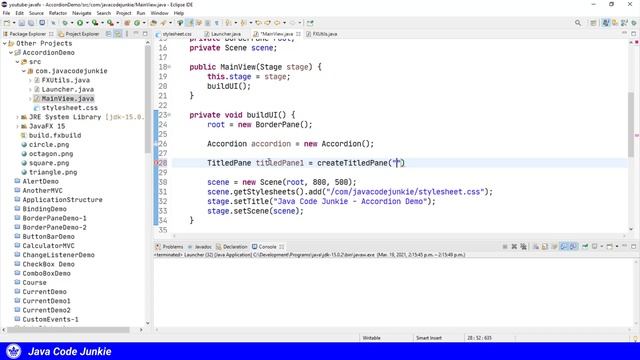Maximize the editor area
The width and height of the screenshot is (640, 360).
point(633,34)
